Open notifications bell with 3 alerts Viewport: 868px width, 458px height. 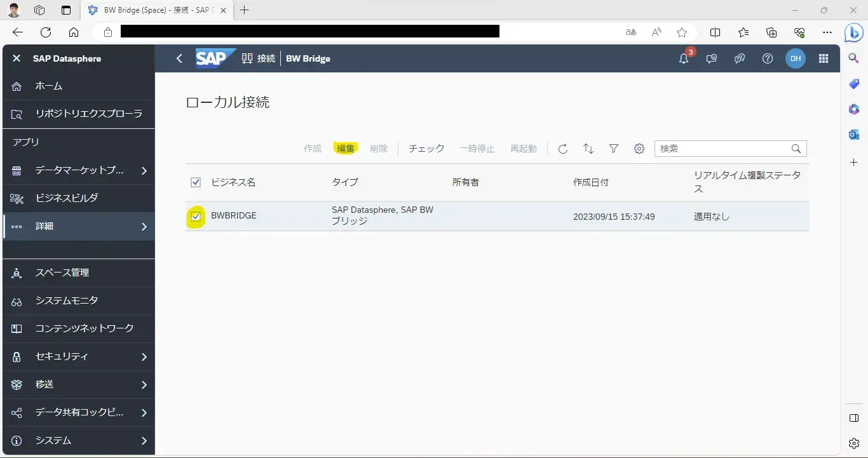684,58
